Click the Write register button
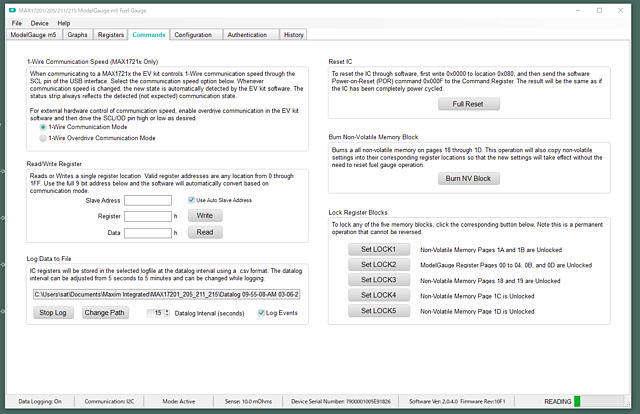The image size is (640, 414). click(205, 216)
